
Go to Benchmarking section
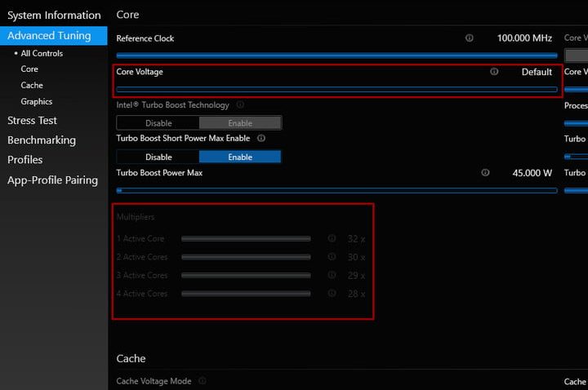(x=42, y=140)
